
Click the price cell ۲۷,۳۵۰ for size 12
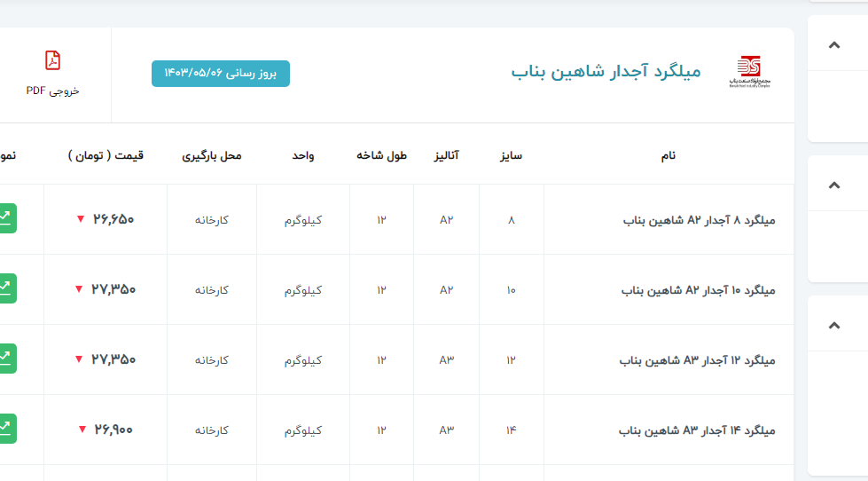113,359
